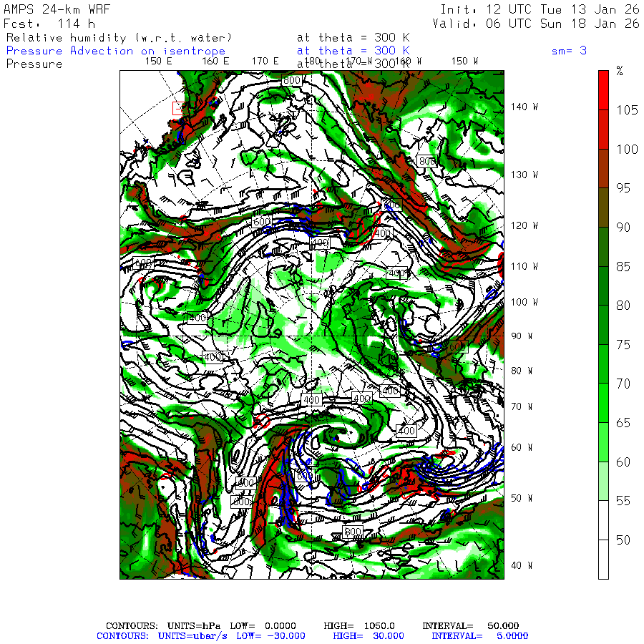Click the bright green colorbar segment between 65 and 70
The height and width of the screenshot is (644, 644).
point(603,403)
